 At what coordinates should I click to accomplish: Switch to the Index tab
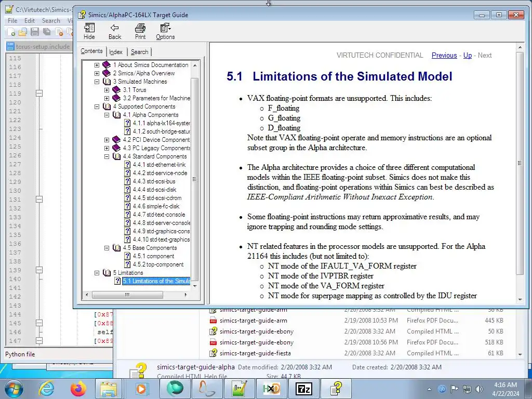(x=116, y=52)
